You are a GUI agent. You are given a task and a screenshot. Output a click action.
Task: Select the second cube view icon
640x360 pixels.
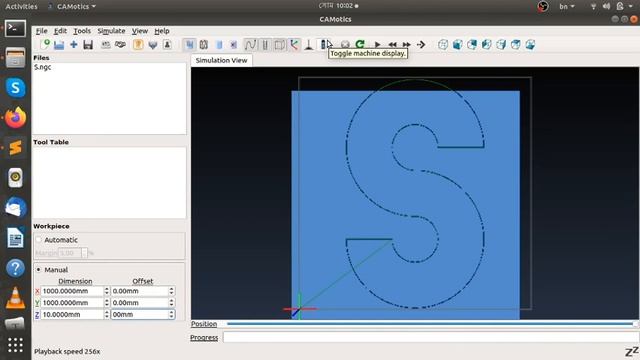pos(458,44)
